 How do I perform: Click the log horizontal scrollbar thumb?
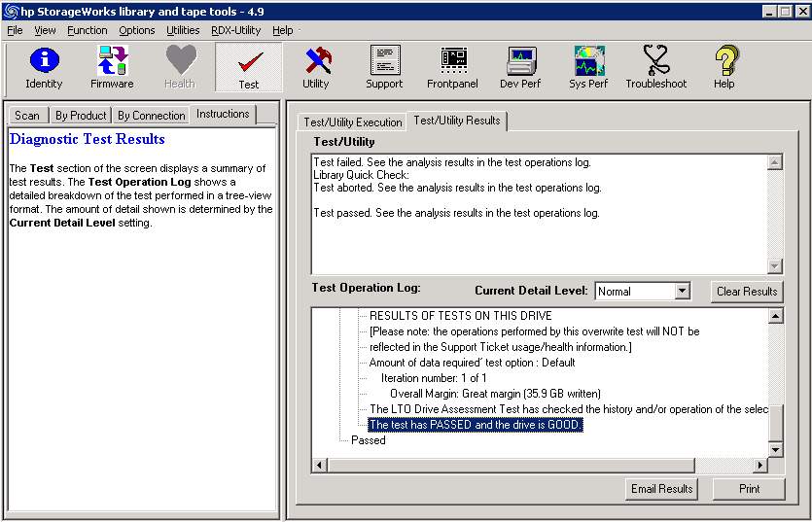[511, 465]
